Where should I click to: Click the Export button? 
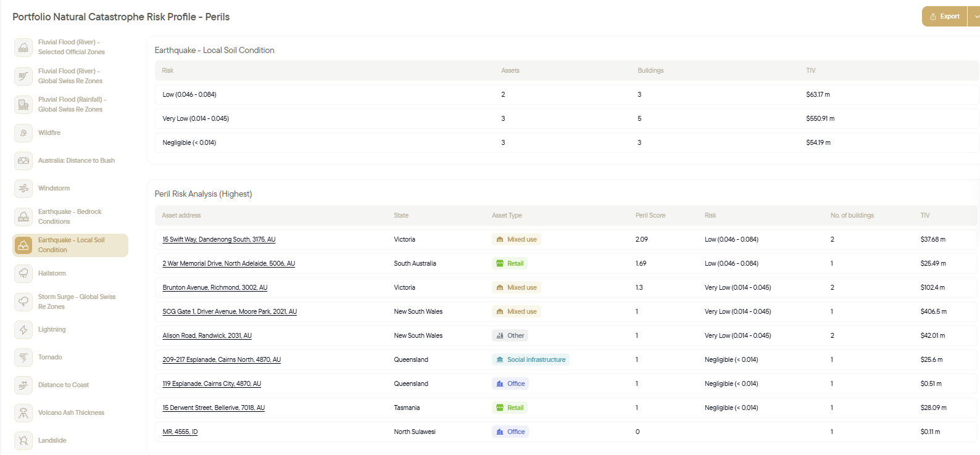945,17
